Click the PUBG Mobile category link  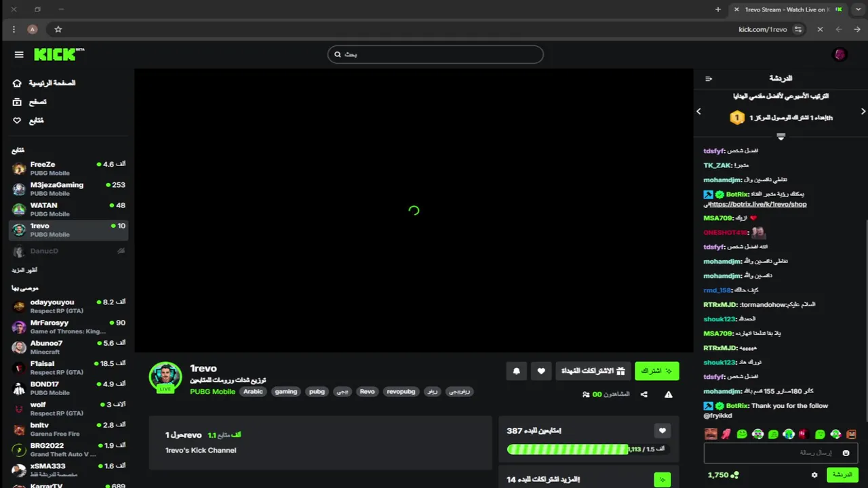[212, 391]
